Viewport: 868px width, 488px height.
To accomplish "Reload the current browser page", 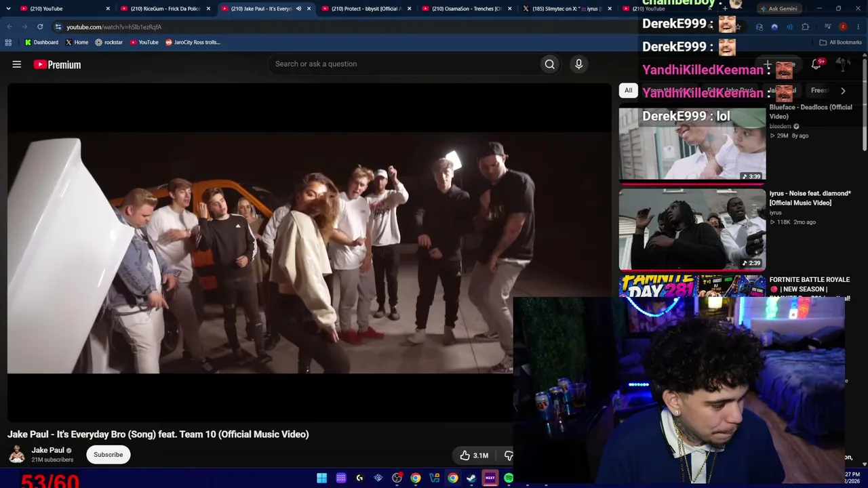I will (x=40, y=26).
